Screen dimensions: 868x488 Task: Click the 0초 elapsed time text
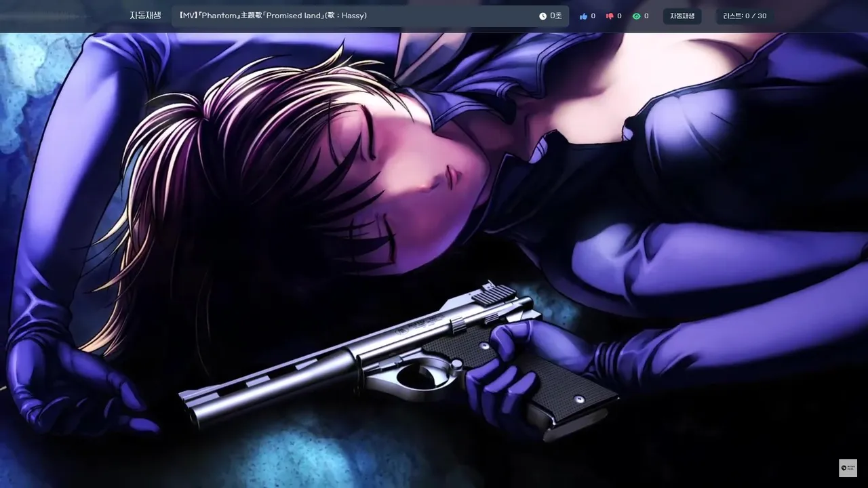coord(556,16)
